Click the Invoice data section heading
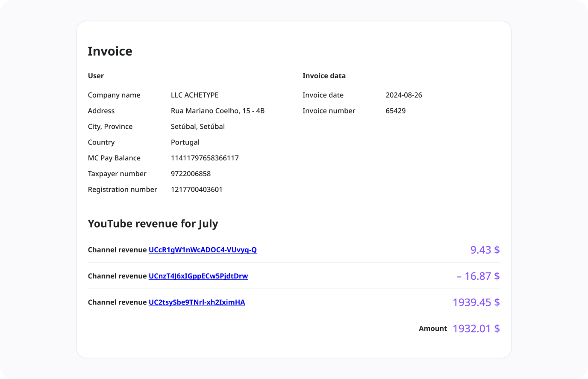588x379 pixels. pos(324,76)
